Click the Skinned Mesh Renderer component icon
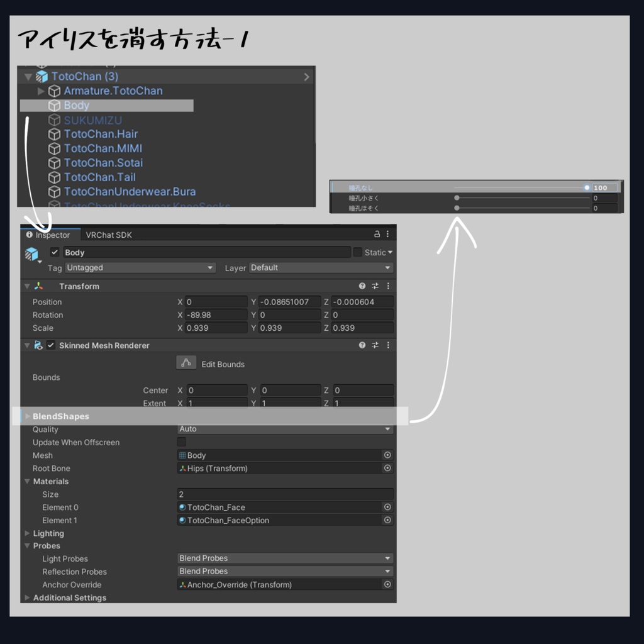This screenshot has height=644, width=644. pos(39,345)
